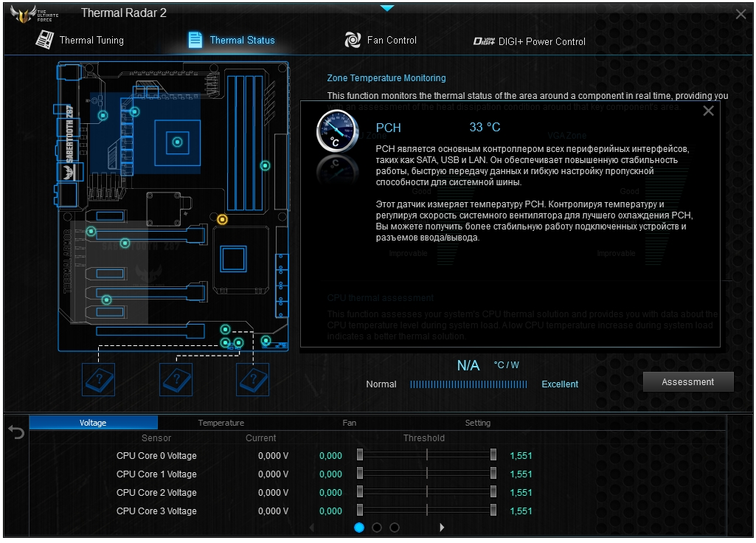The width and height of the screenshot is (756, 543).
Task: Select sensor marker right of DIMM slots
Action: (x=266, y=166)
